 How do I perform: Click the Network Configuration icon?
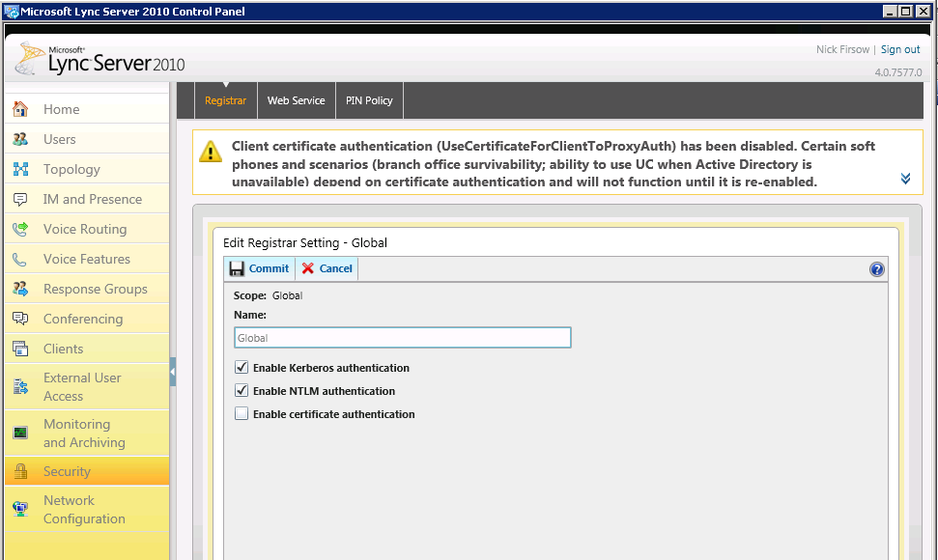(21, 509)
